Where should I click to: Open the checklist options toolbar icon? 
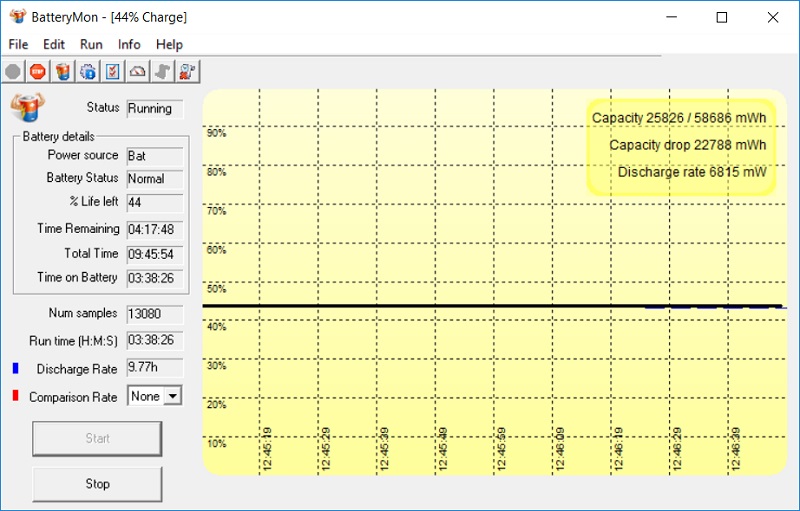113,71
